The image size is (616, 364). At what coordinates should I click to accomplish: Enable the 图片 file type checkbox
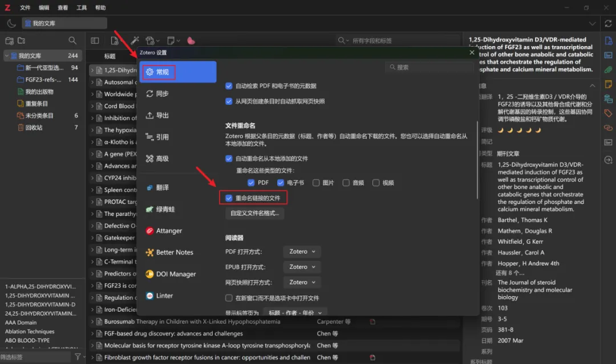(x=316, y=183)
